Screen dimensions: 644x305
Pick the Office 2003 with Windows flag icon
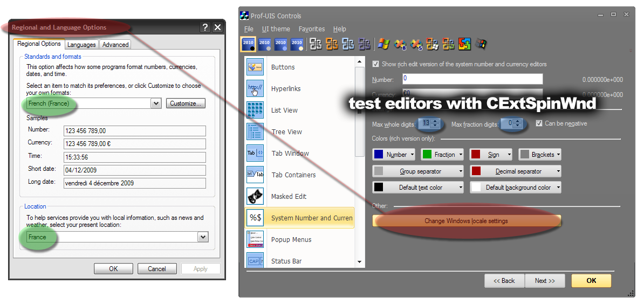coord(432,44)
